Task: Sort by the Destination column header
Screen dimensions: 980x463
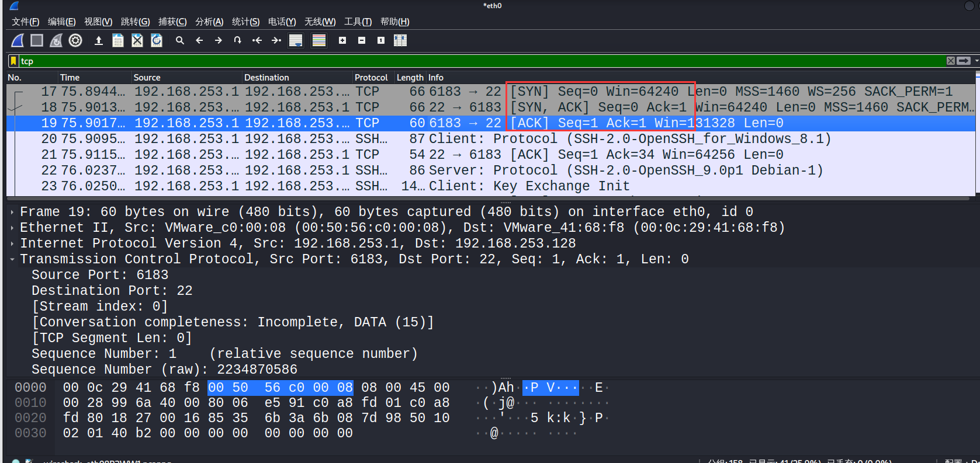Action: (x=297, y=77)
